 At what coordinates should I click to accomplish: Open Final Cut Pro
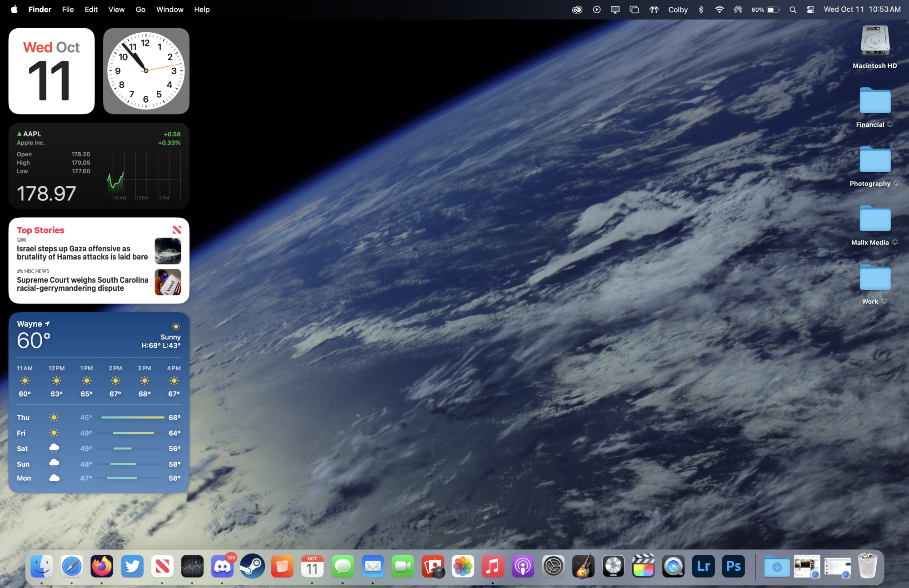pyautogui.click(x=643, y=566)
